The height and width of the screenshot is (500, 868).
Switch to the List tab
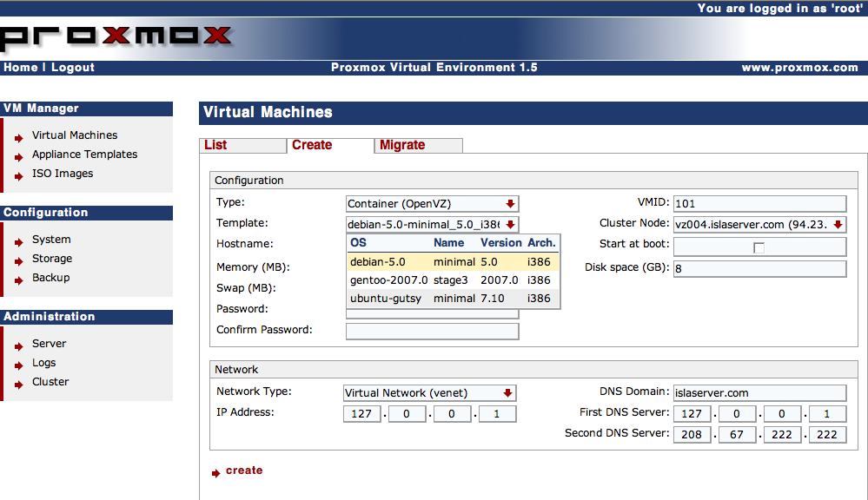click(x=215, y=145)
